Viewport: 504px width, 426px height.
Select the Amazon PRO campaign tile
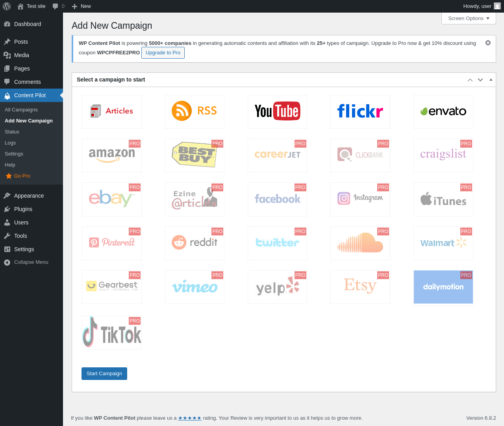click(112, 156)
